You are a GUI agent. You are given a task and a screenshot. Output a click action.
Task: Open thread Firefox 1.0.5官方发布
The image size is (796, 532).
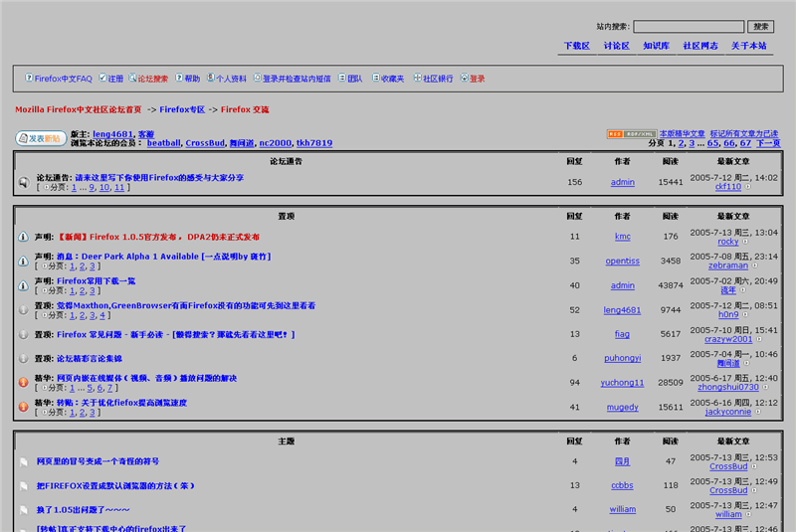pos(158,237)
